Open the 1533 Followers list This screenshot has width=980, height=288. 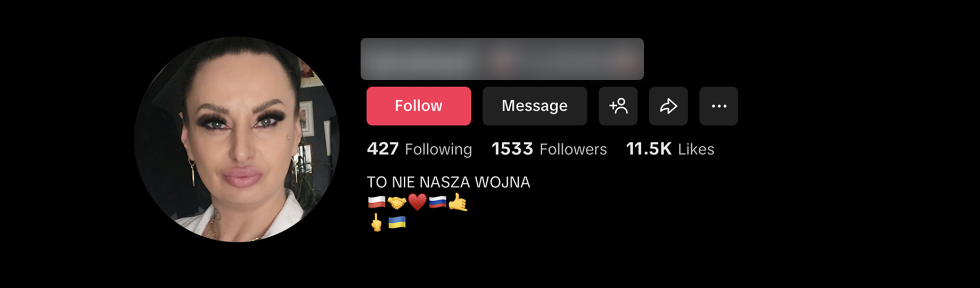click(549, 149)
